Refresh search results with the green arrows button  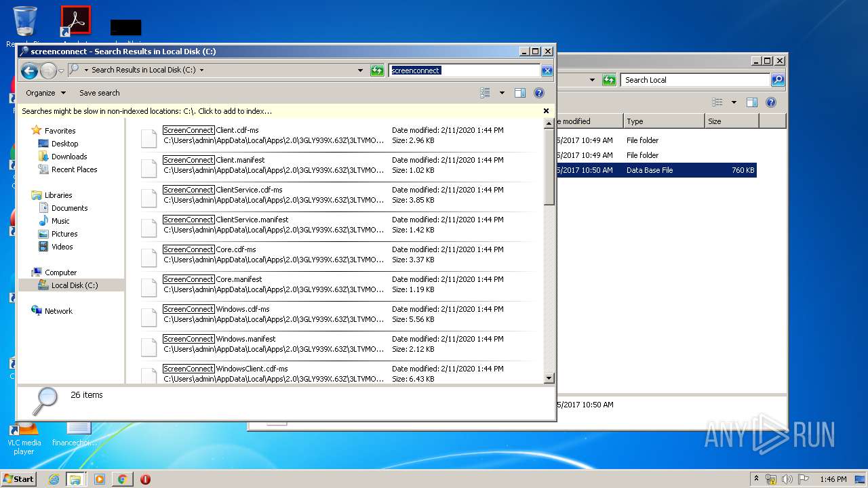(x=377, y=70)
